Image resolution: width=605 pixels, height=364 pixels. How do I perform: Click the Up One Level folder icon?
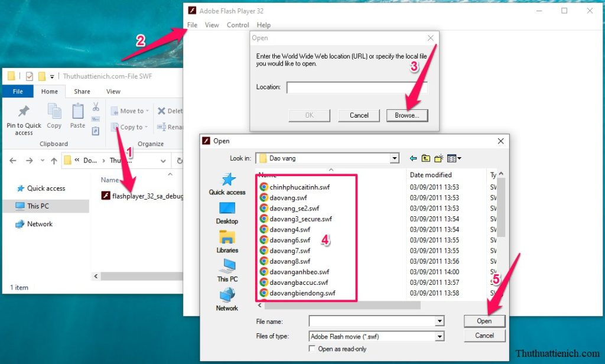[x=425, y=158]
